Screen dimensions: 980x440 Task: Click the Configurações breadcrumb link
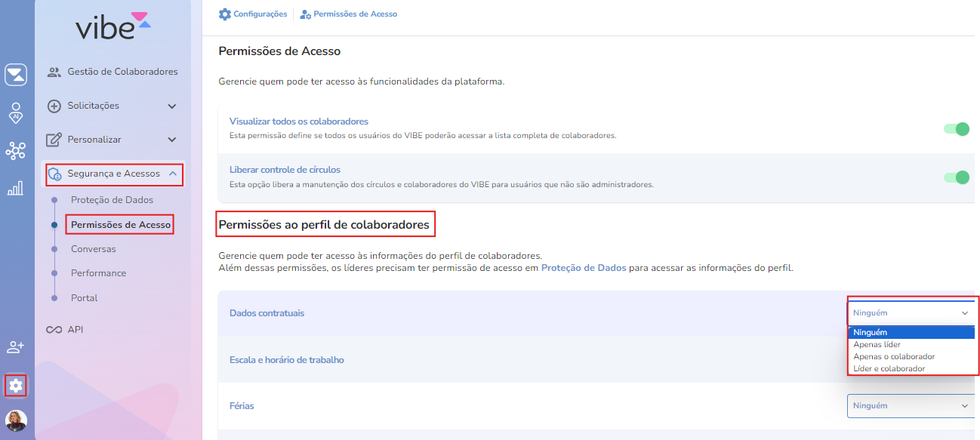[x=260, y=14]
